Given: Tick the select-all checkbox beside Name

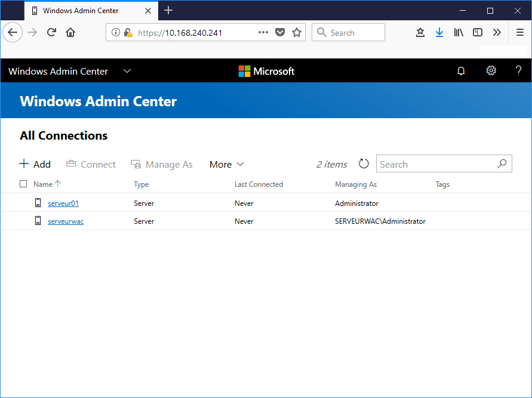Looking at the screenshot, I should tap(23, 184).
